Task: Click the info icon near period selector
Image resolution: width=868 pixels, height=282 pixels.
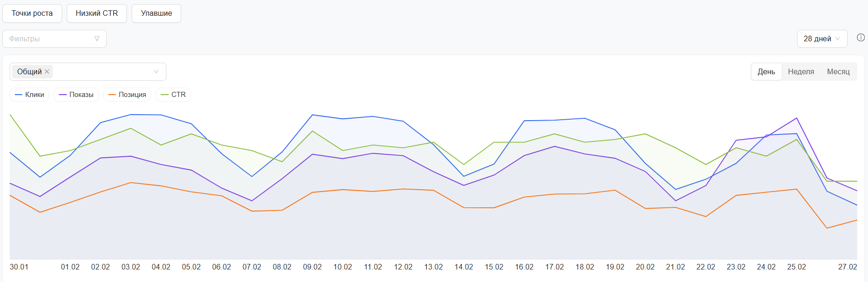Action: pos(861,38)
